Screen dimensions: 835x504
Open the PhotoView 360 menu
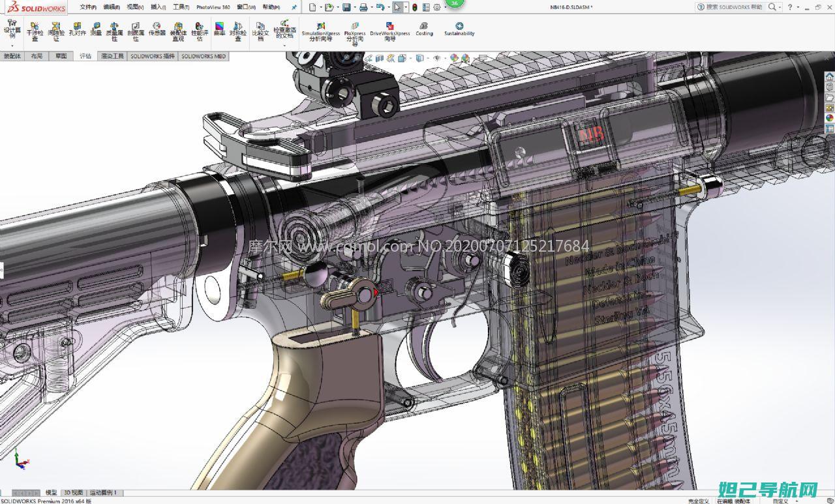pos(213,7)
